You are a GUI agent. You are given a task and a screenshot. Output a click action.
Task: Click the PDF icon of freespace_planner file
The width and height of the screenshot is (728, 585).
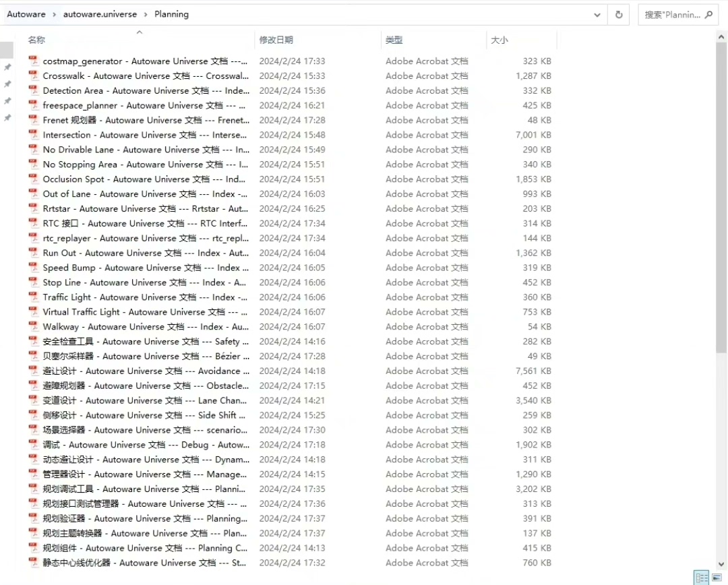(x=34, y=105)
